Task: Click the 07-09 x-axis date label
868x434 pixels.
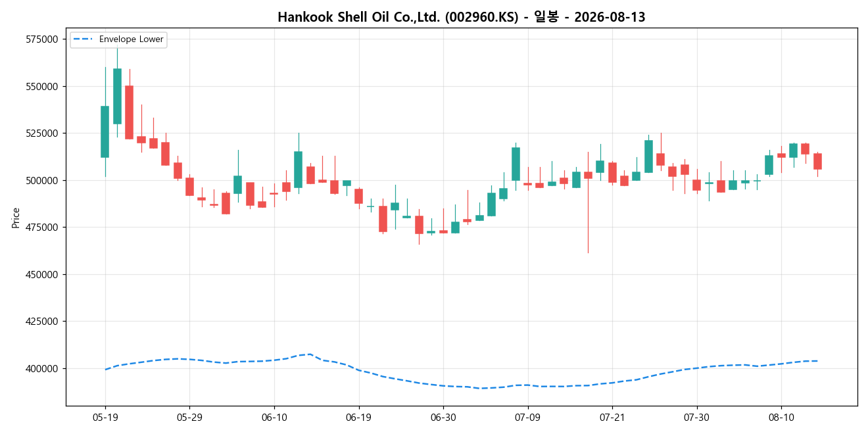Action: [x=527, y=418]
